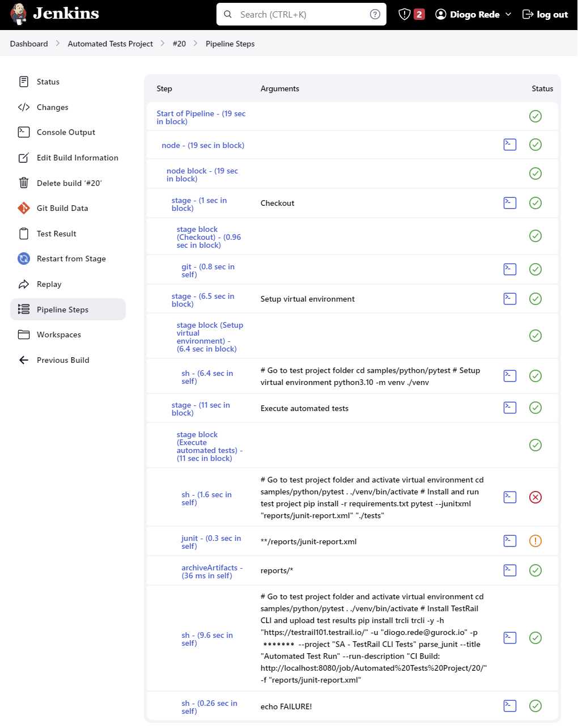Open Console Output in sidebar
Viewport: 578px width, 728px height.
(x=66, y=132)
